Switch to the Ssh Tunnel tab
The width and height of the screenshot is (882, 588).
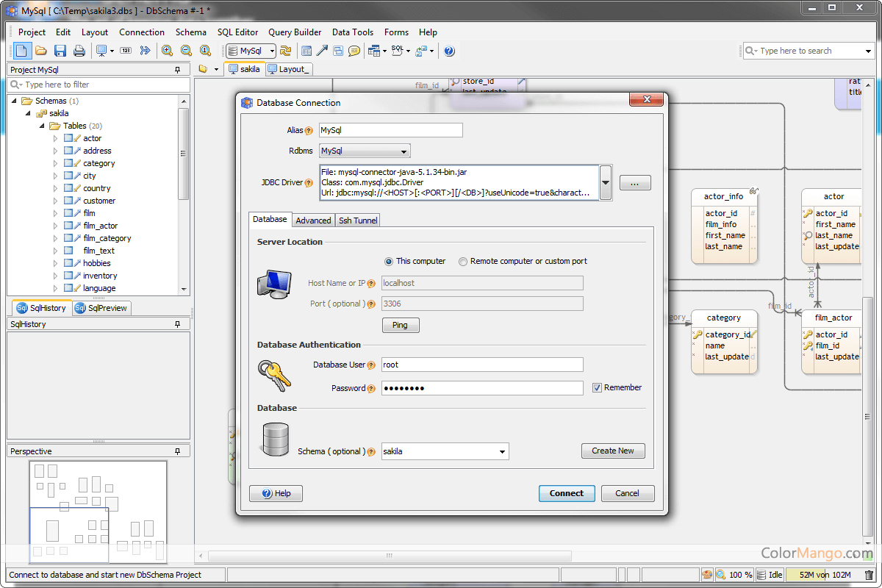(x=358, y=220)
